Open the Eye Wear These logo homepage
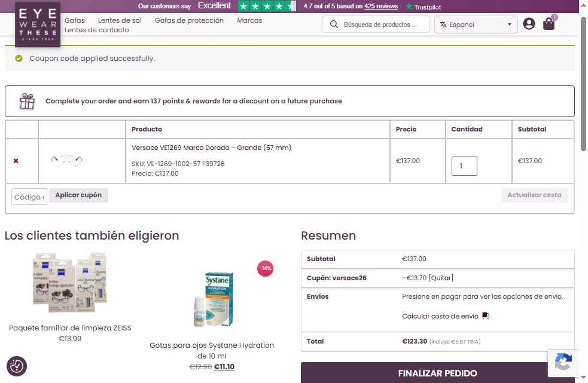Screen dimensions: 588x383 (38, 24)
